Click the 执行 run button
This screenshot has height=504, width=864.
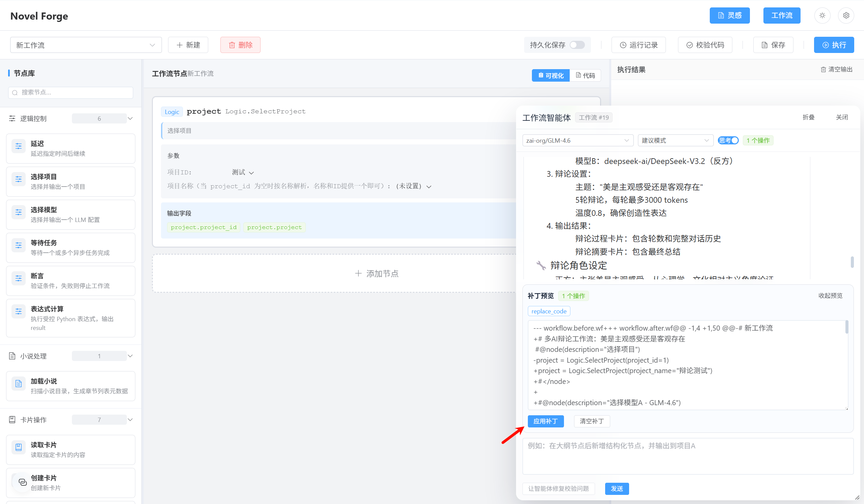click(834, 45)
